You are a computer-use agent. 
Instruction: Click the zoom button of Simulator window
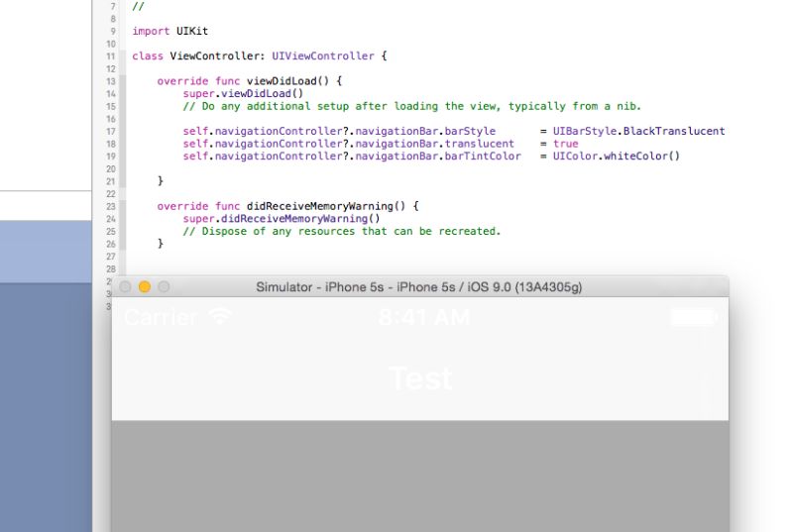tap(164, 287)
